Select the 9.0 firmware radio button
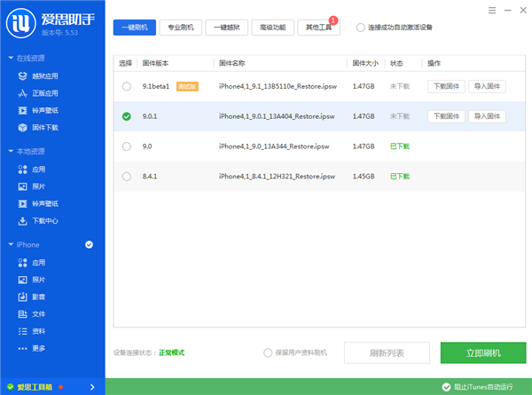The height and width of the screenshot is (395, 532). 127,146
